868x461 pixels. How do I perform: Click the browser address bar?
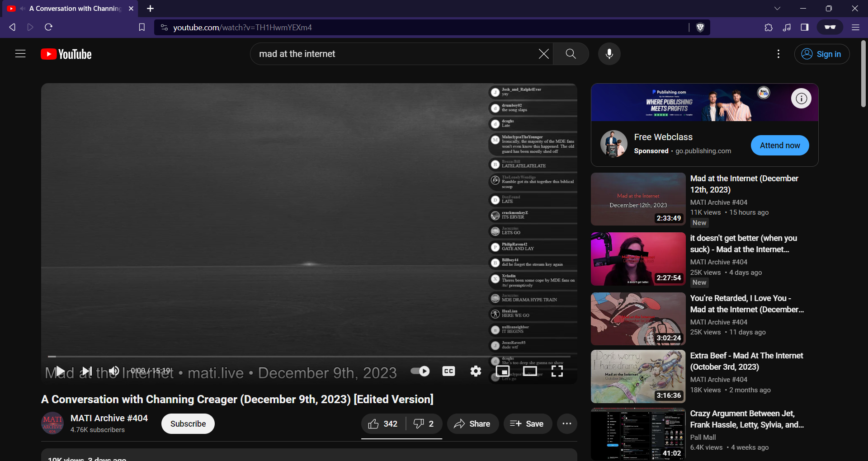(x=425, y=28)
